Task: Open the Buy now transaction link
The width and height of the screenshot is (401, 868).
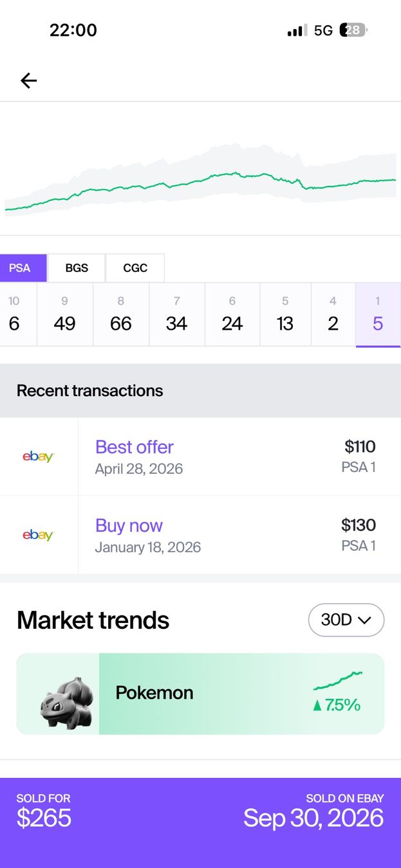Action: point(129,525)
